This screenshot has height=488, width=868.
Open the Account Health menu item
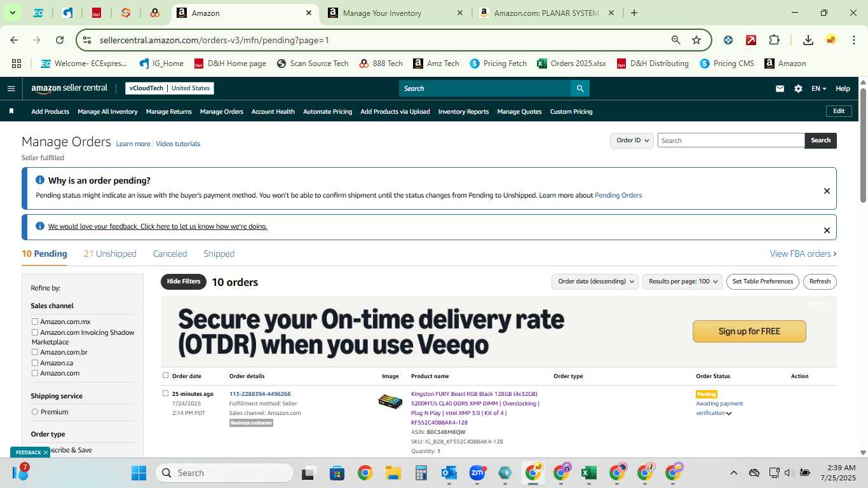pyautogui.click(x=273, y=111)
